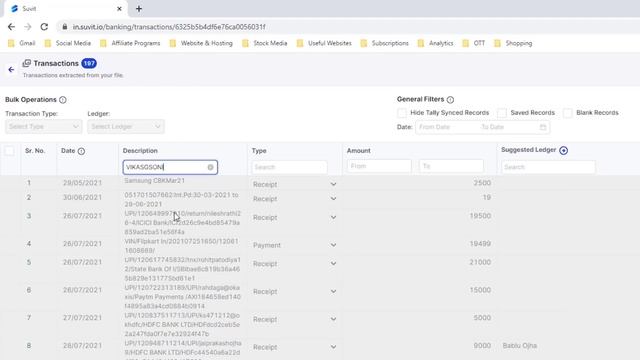Click the General Filters info icon
This screenshot has height=360, width=640.
click(450, 100)
